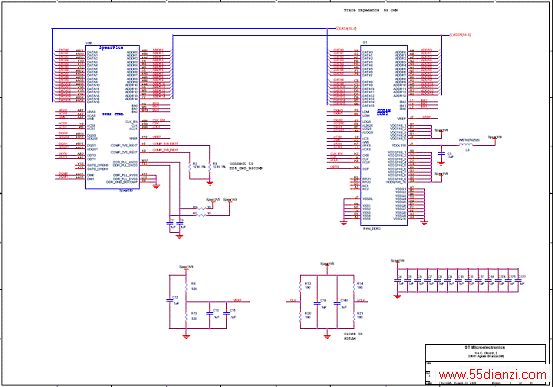Select the L4 inductor symbol
553x387 pixels.
coord(466,145)
